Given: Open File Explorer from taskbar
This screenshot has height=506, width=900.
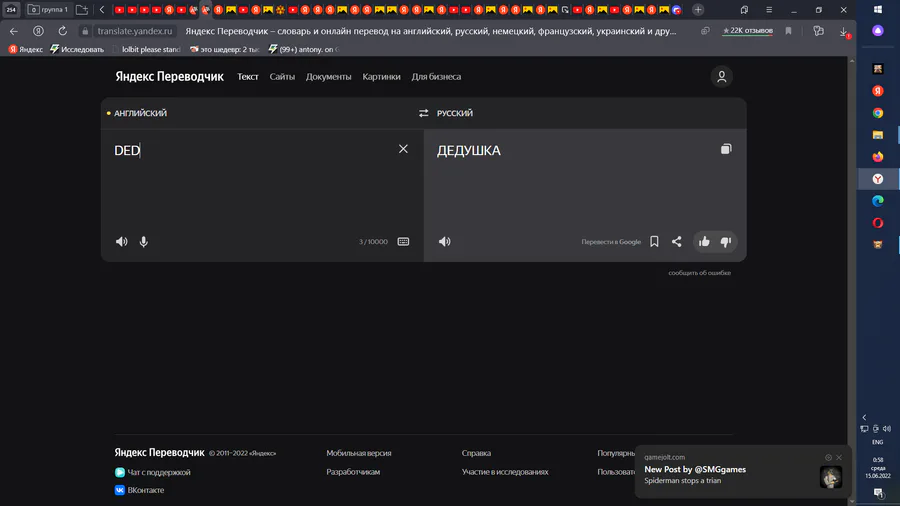Looking at the screenshot, I should (x=878, y=135).
